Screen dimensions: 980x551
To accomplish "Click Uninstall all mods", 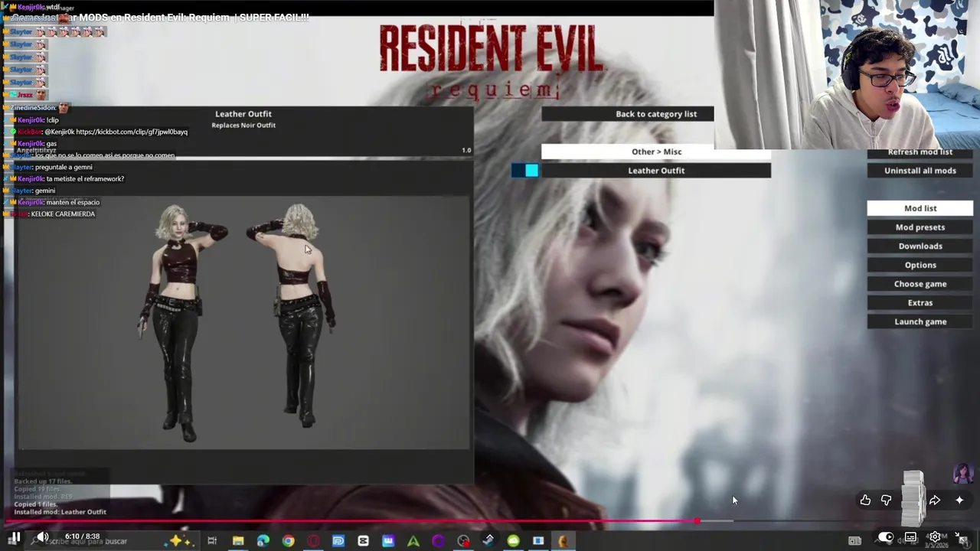I will (x=920, y=171).
